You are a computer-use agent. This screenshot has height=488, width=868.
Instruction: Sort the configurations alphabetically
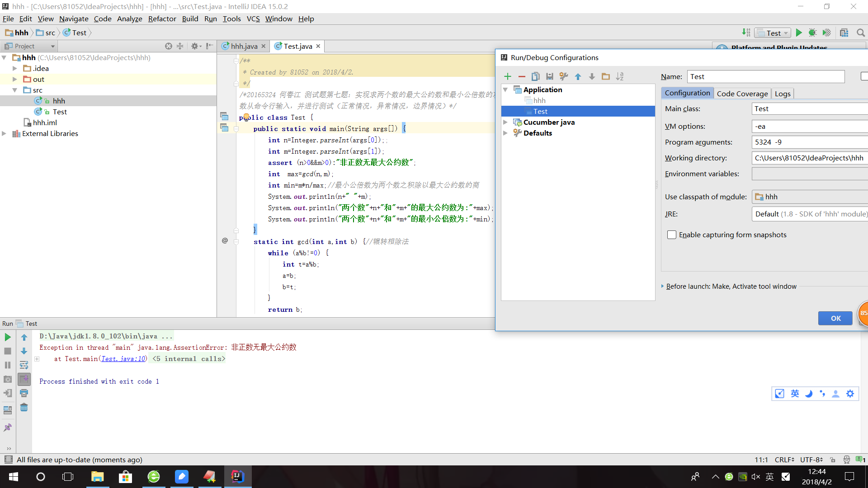click(x=620, y=76)
